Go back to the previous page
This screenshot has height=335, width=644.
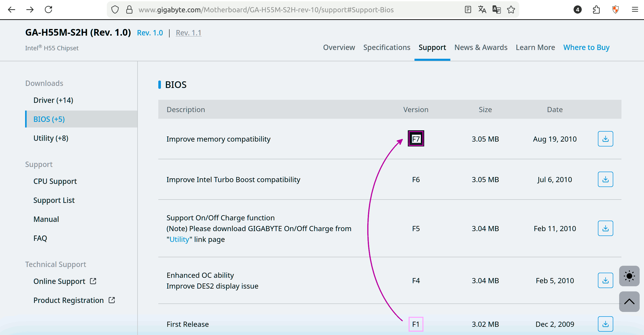12,10
